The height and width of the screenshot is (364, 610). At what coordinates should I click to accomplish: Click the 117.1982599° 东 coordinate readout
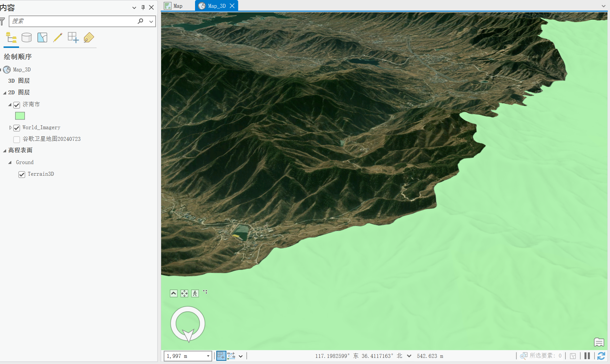click(x=337, y=356)
